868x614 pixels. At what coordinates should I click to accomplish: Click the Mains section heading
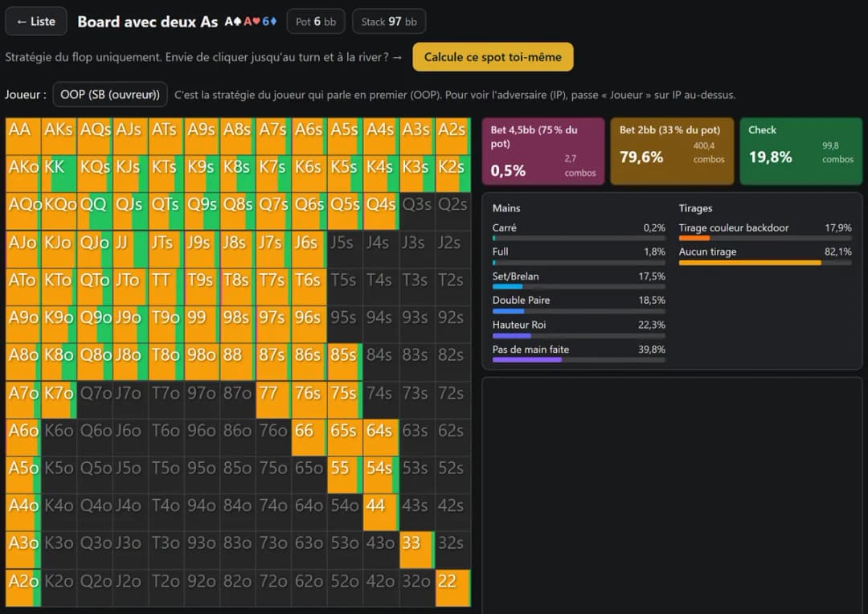pyautogui.click(x=506, y=208)
